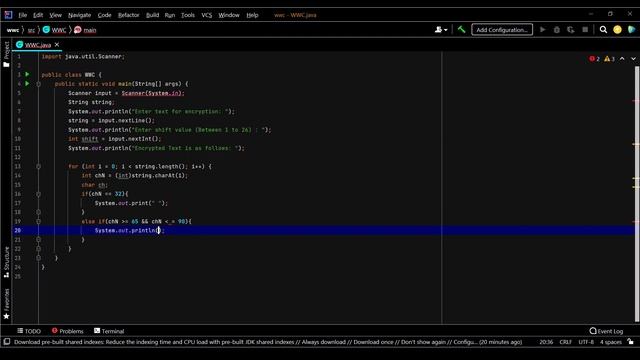The height and width of the screenshot is (360, 640).
Task: Click the Debug bug icon in toolbar
Action: (x=556, y=29)
